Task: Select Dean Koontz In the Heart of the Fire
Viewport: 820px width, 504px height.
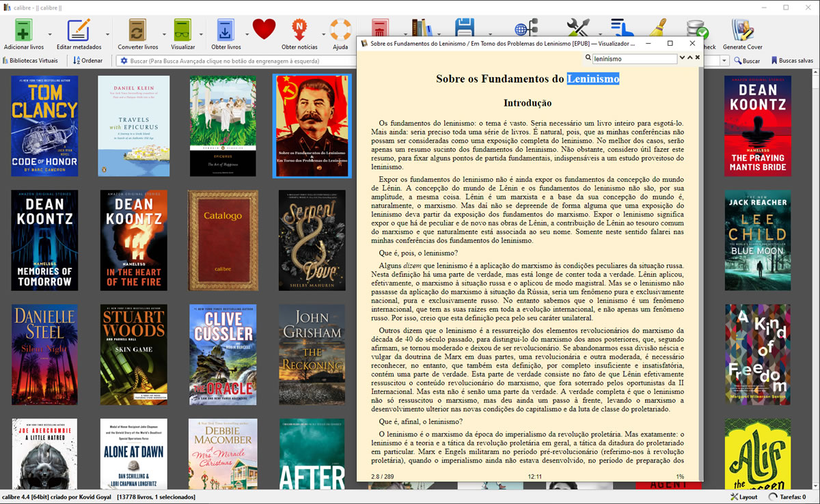Action: point(134,240)
